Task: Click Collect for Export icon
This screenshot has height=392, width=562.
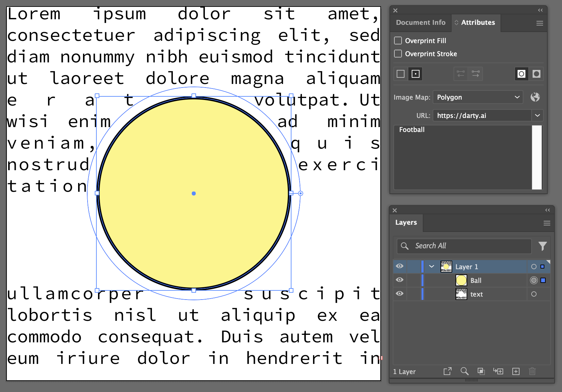Action: pos(447,371)
